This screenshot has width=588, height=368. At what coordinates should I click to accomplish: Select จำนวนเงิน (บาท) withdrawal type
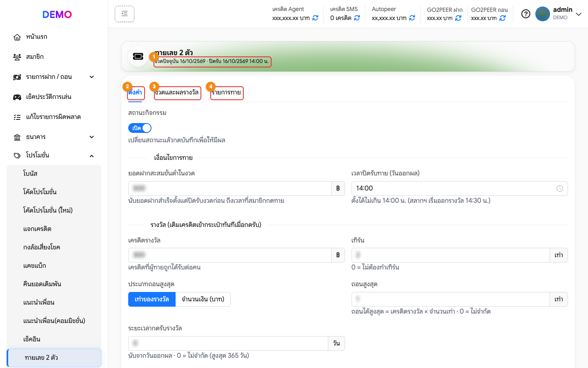click(x=203, y=299)
